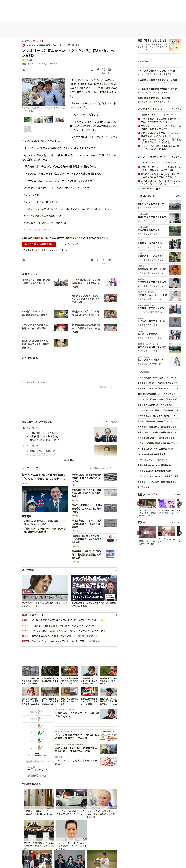This screenshot has width=186, height=868.
Task: Open the A-stories 発達「障害」でなくなる日 card
Action: (x=159, y=45)
